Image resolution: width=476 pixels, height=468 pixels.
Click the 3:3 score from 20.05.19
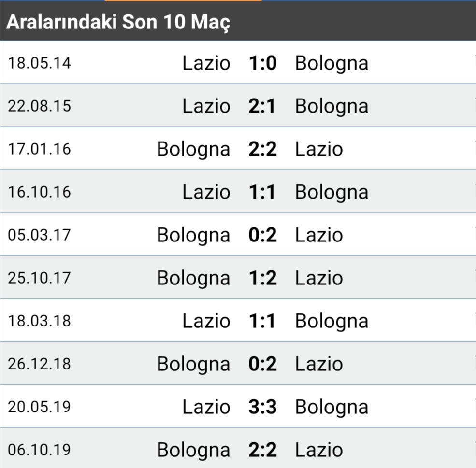262,407
